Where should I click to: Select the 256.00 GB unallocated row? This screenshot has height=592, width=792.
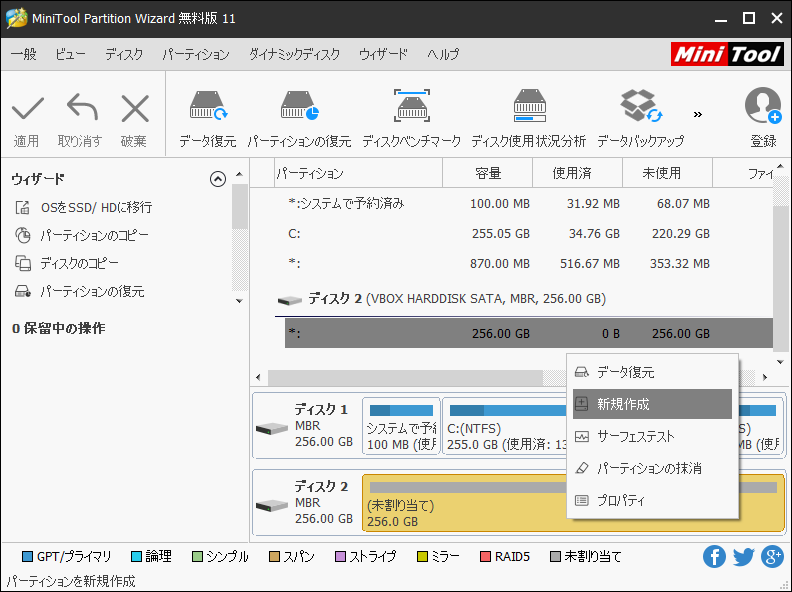pos(528,333)
